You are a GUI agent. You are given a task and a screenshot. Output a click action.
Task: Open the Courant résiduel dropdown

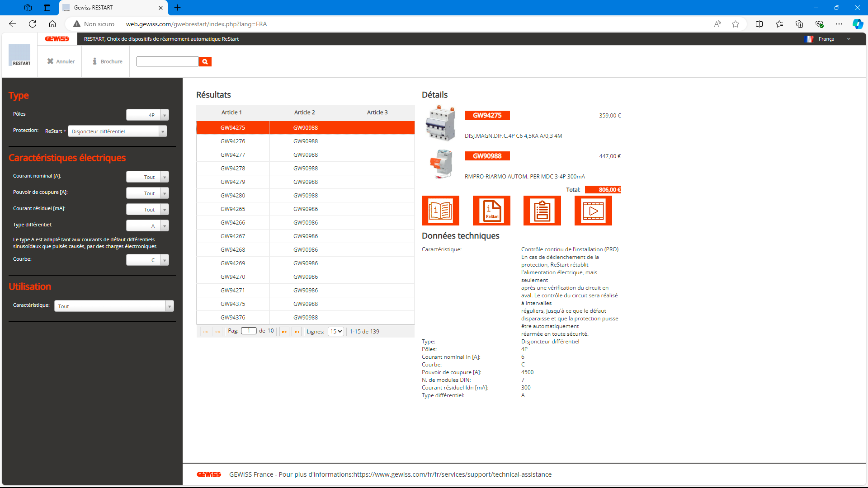[147, 209]
